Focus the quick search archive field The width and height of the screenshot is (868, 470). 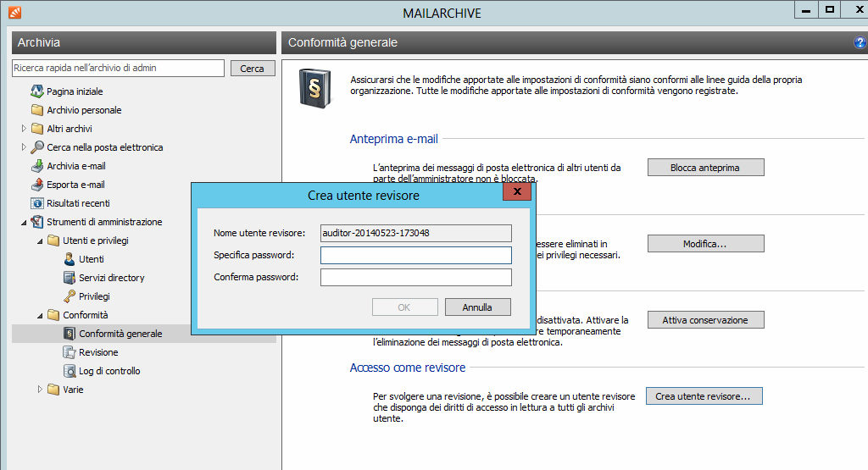tap(118, 68)
